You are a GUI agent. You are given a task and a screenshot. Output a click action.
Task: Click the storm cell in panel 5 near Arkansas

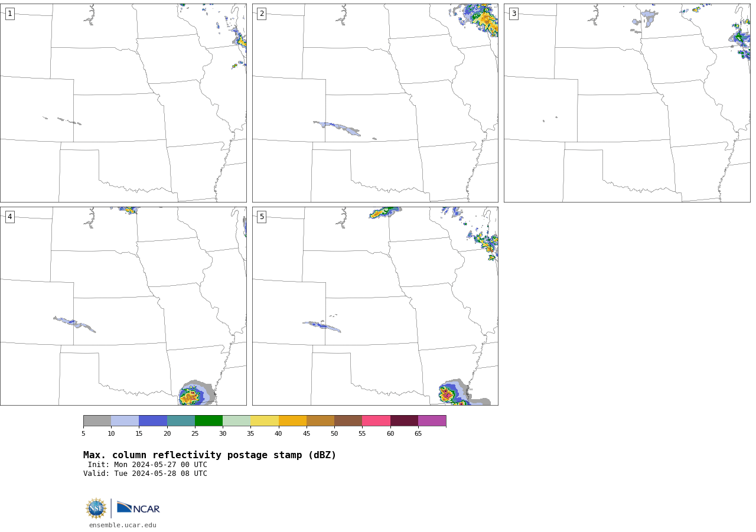click(454, 393)
